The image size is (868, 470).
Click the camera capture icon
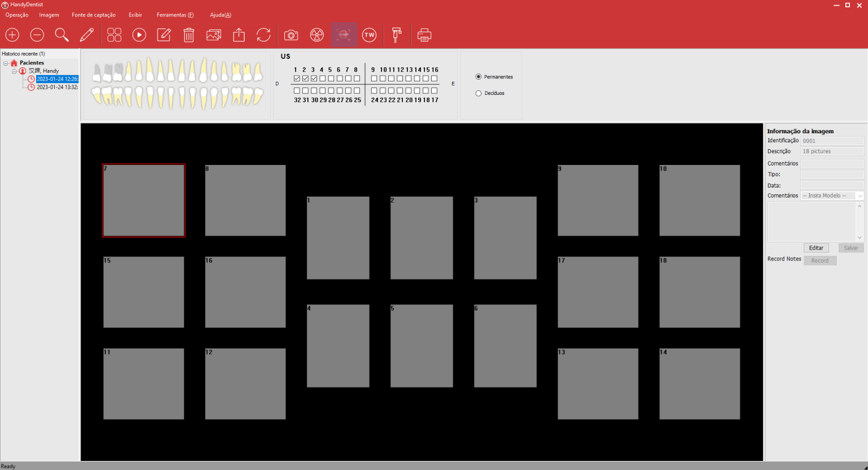(x=291, y=35)
